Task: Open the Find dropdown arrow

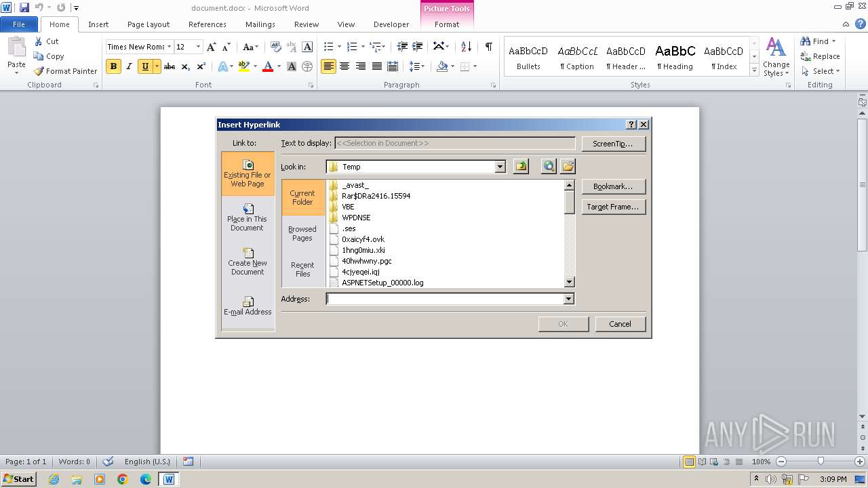Action: [x=833, y=41]
